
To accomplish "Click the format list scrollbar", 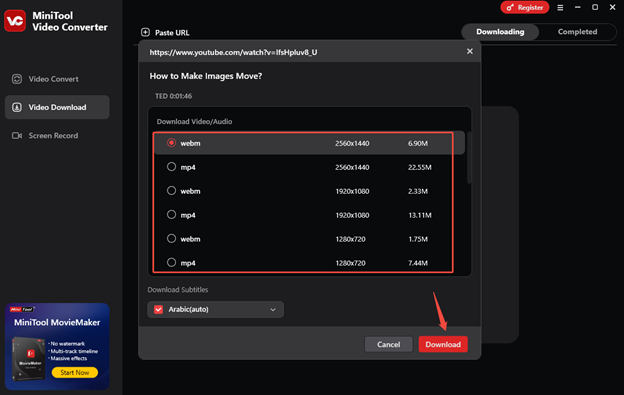I will [469, 158].
